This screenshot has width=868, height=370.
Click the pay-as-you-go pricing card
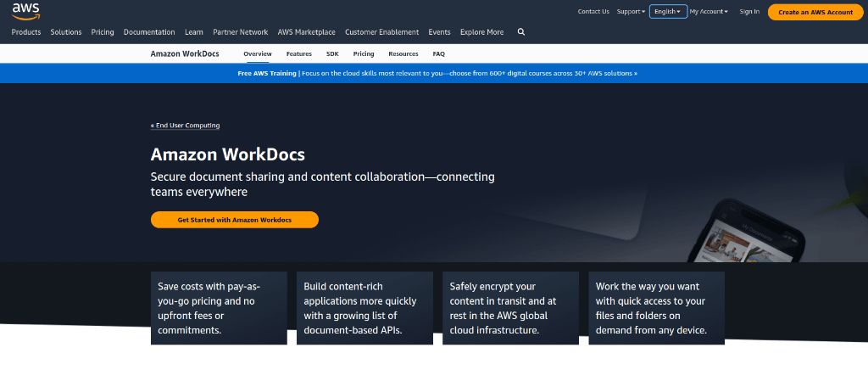coord(219,308)
